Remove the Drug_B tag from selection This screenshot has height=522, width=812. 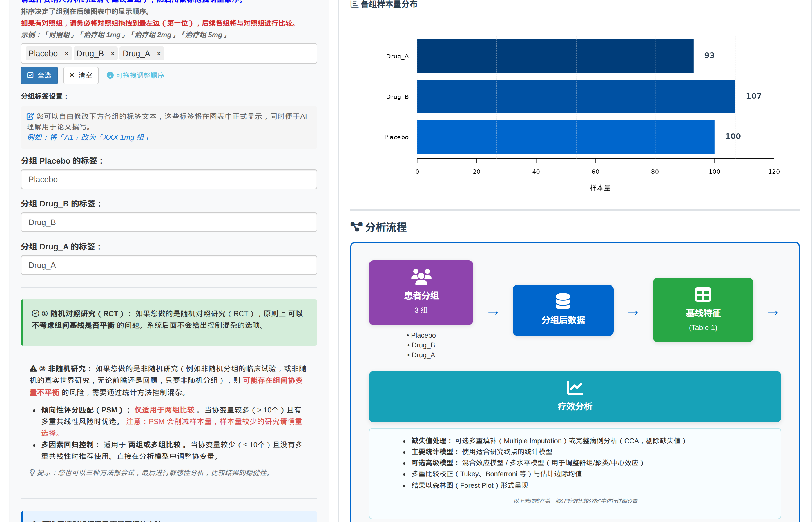(113, 54)
